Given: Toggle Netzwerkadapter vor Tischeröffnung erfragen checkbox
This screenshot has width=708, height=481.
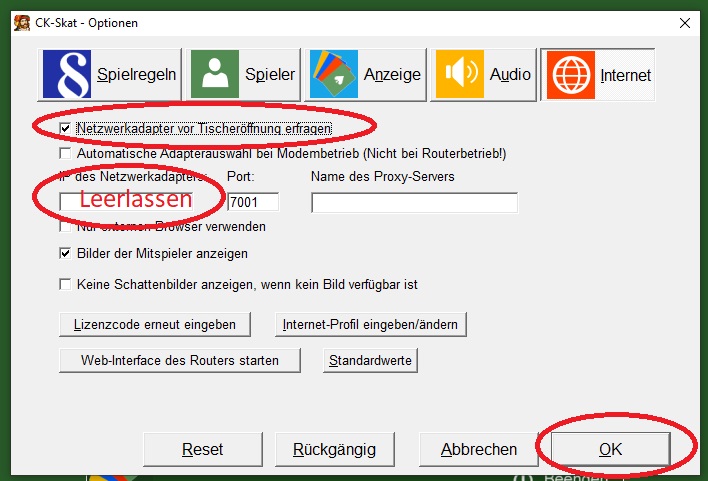Looking at the screenshot, I should click(x=66, y=129).
